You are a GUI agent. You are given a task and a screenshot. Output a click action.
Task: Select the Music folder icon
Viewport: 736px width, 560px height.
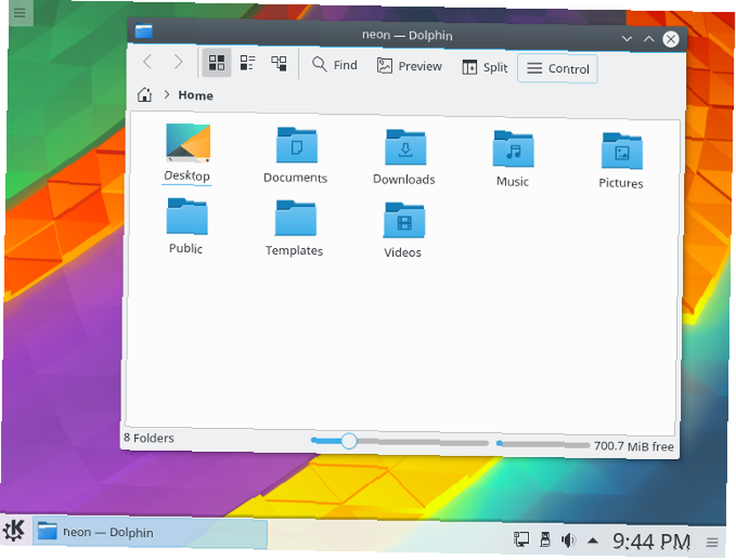[x=514, y=149]
